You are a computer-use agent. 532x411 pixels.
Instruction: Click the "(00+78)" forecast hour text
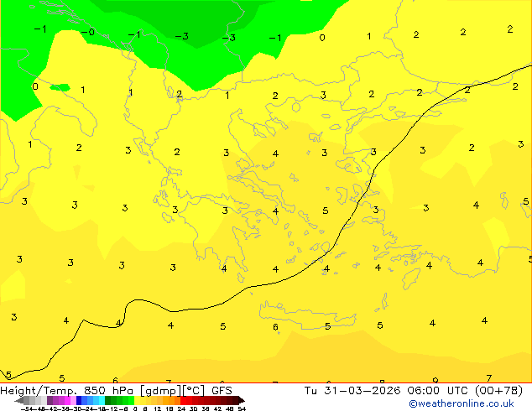point(498,391)
